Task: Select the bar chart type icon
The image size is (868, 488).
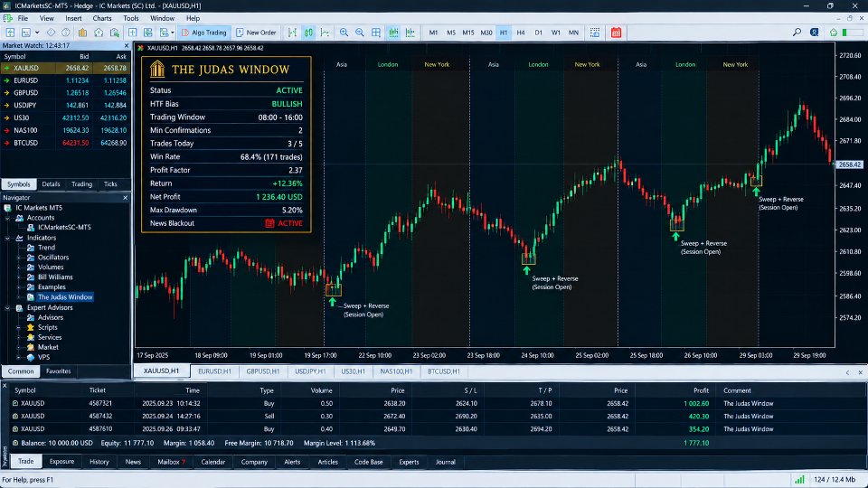Action: pyautogui.click(x=292, y=33)
